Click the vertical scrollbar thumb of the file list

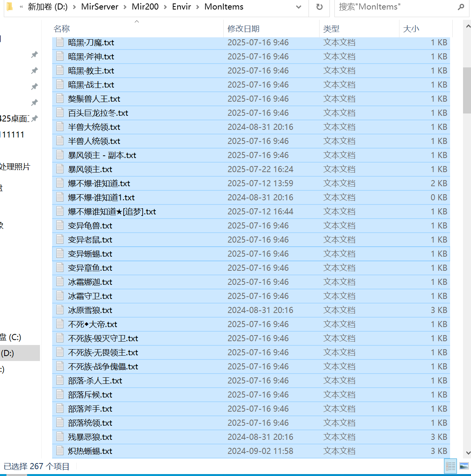467,90
